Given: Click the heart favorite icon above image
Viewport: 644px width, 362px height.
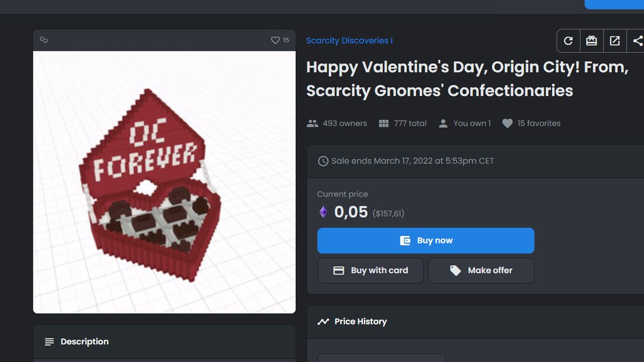Looking at the screenshot, I should [275, 40].
